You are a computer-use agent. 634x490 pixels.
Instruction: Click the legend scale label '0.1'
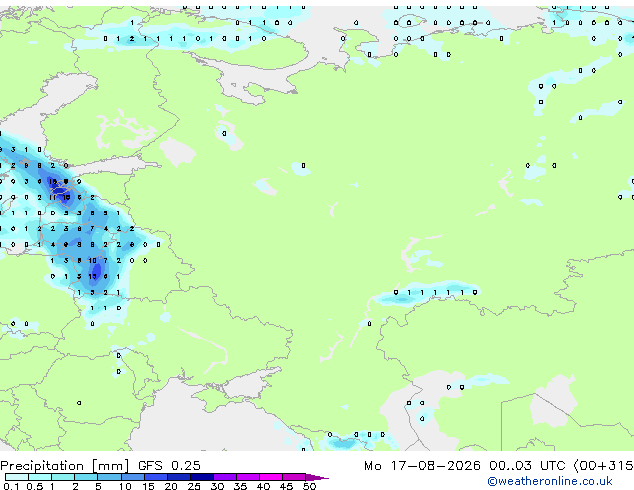pyautogui.click(x=11, y=486)
